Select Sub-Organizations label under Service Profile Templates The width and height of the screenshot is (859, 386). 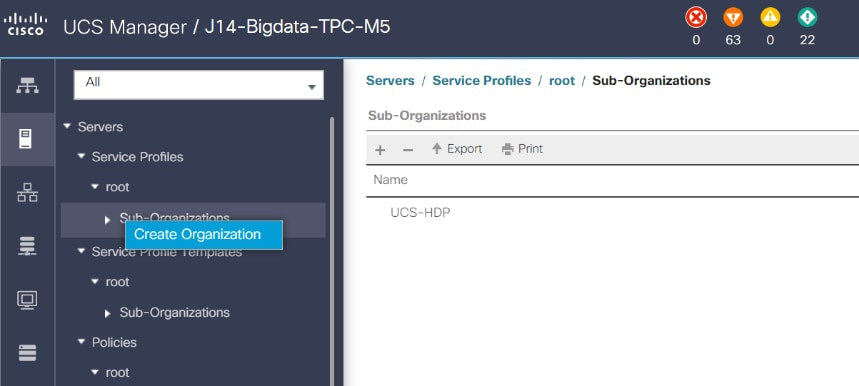click(x=174, y=313)
